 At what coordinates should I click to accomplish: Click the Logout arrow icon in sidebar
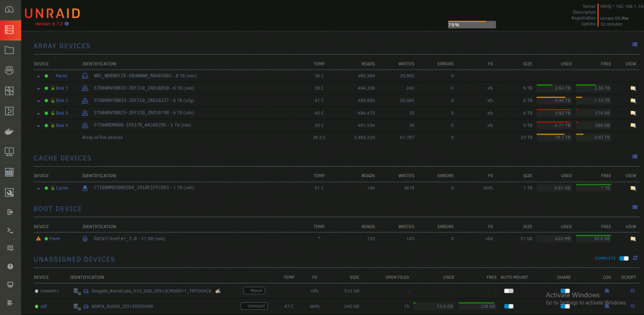pos(10,213)
